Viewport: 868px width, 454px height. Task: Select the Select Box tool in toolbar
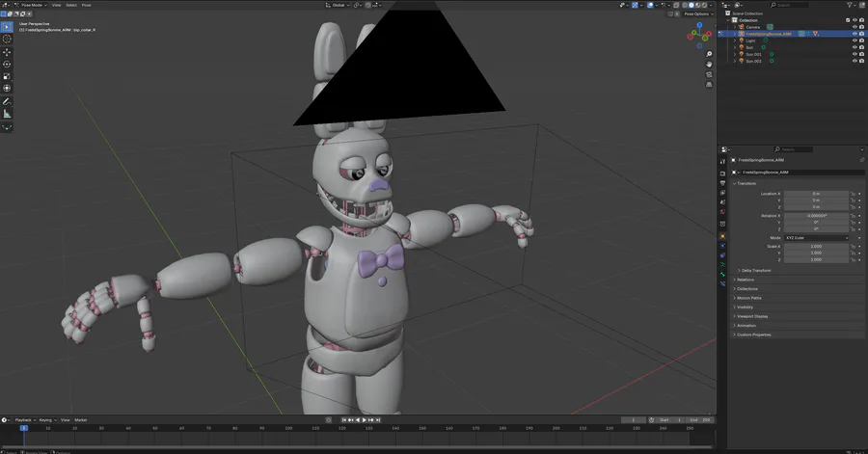(7, 27)
